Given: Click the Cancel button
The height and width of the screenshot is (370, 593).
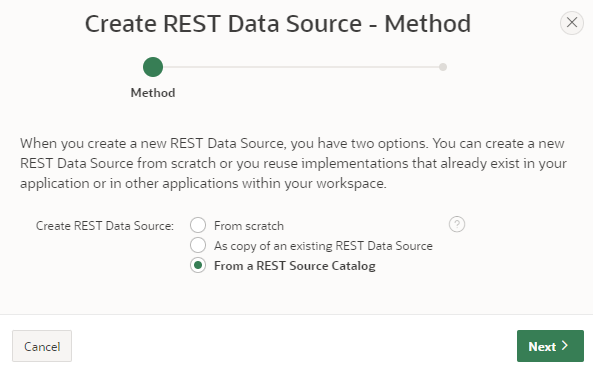Looking at the screenshot, I should tap(42, 346).
